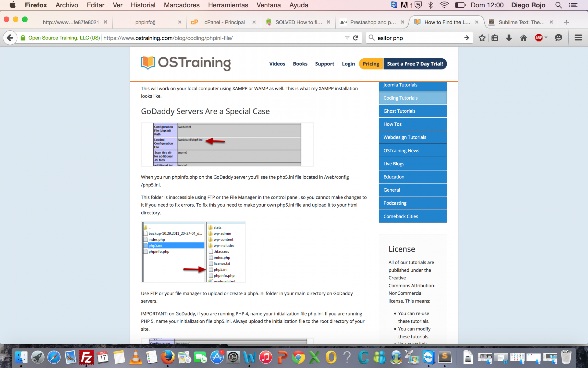Open the URL bar history dropdown

click(x=347, y=38)
